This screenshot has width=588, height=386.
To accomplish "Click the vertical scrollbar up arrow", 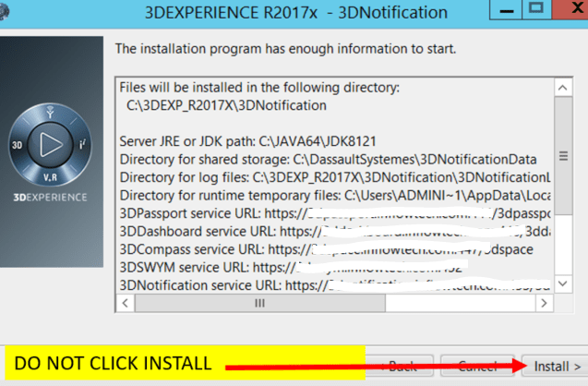I will (x=562, y=88).
